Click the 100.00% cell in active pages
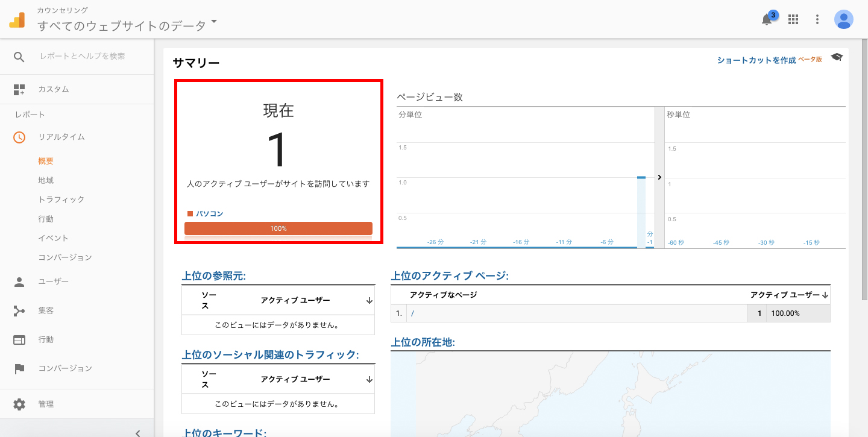Screen dimensions: 868x437 [x=785, y=313]
